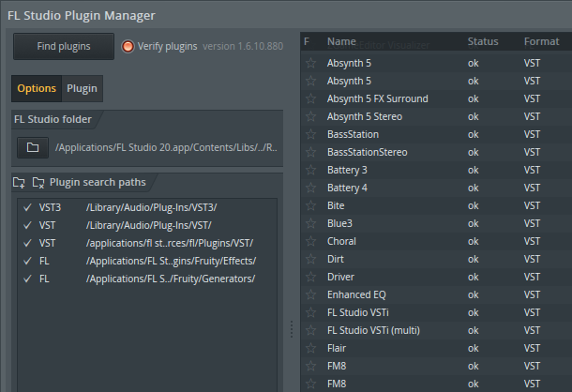Open the Plugin tab
The width and height of the screenshot is (572, 392).
pos(82,89)
